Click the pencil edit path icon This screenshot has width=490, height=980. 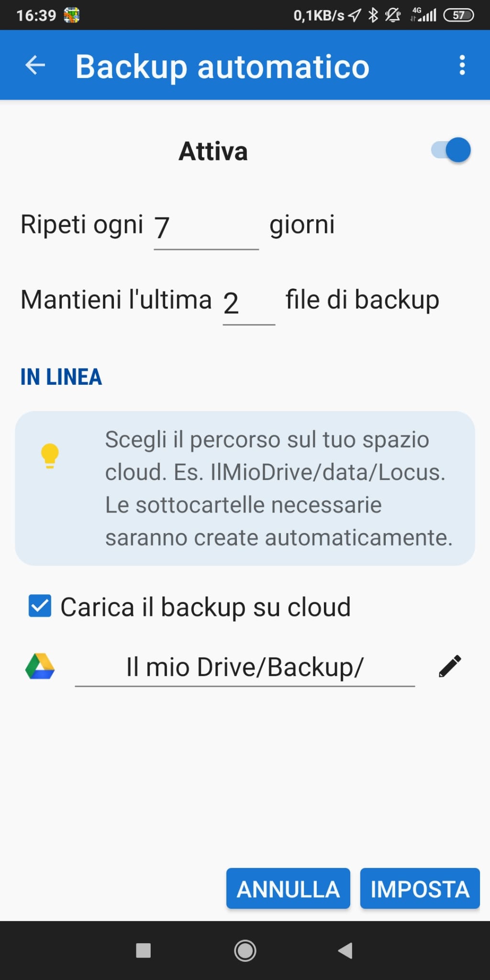450,666
